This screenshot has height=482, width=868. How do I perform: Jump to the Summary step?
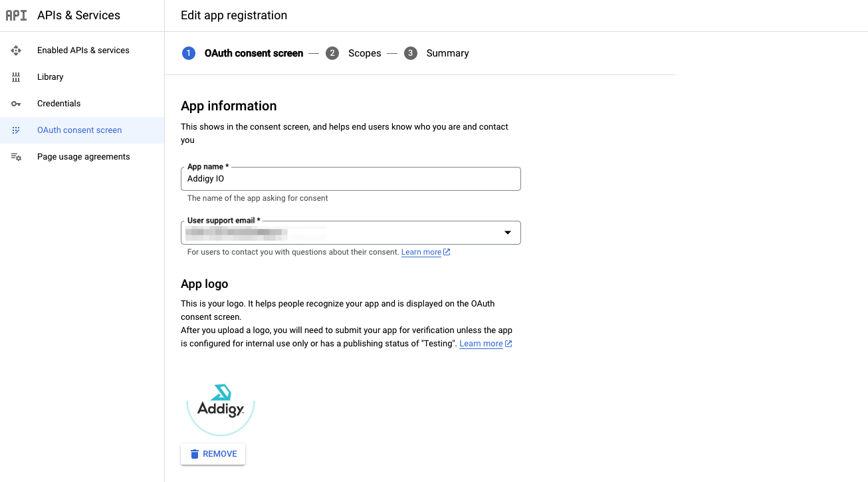[x=448, y=53]
